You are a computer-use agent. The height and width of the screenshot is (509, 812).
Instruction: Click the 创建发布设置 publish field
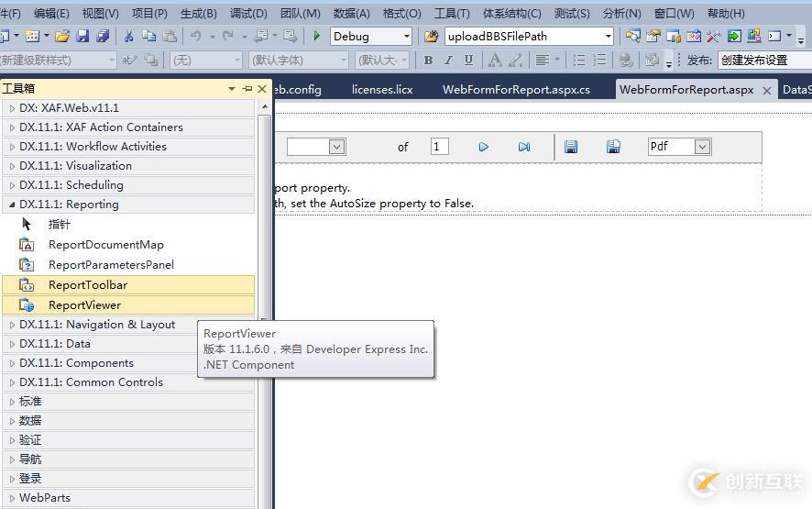(x=764, y=61)
